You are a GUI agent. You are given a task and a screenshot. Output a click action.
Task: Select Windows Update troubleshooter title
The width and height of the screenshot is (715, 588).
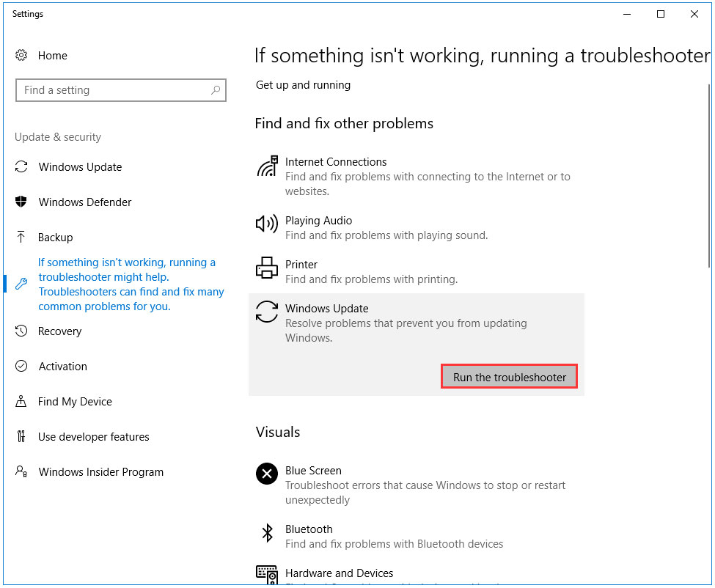coord(326,308)
